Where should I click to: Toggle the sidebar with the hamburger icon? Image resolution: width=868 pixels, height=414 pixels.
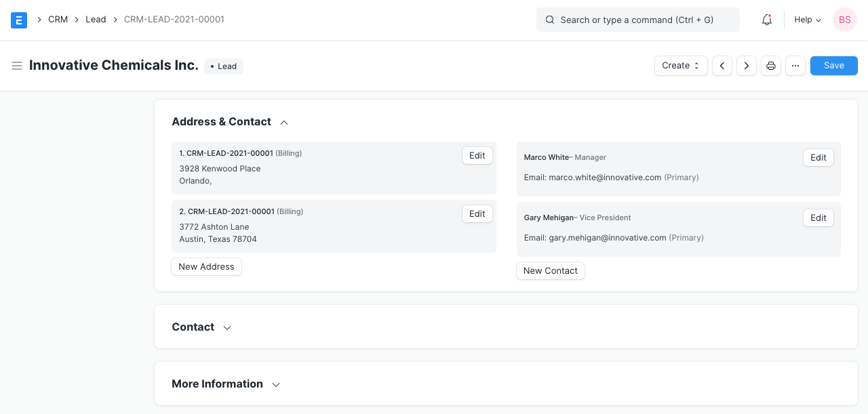[17, 66]
